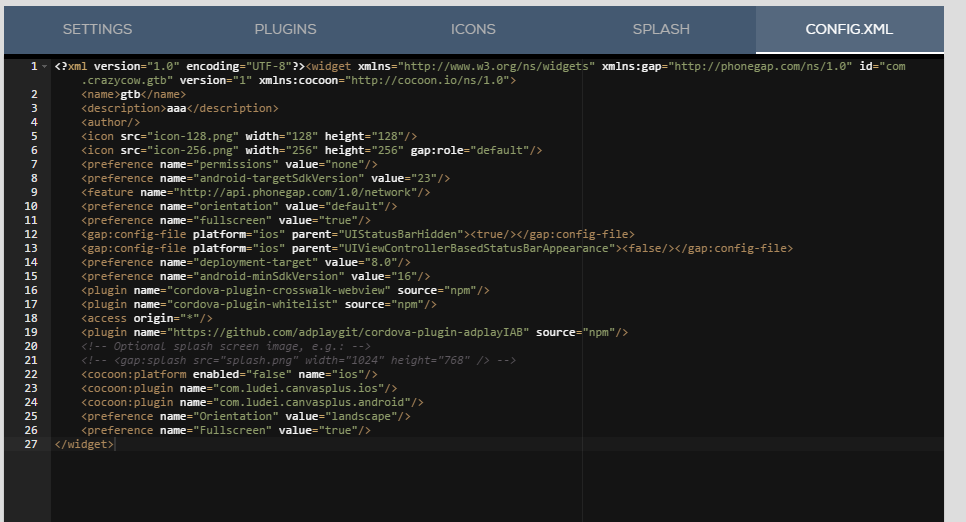Viewport: 966px width, 522px height.
Task: Click the description text "aaa"
Action: click(x=176, y=108)
